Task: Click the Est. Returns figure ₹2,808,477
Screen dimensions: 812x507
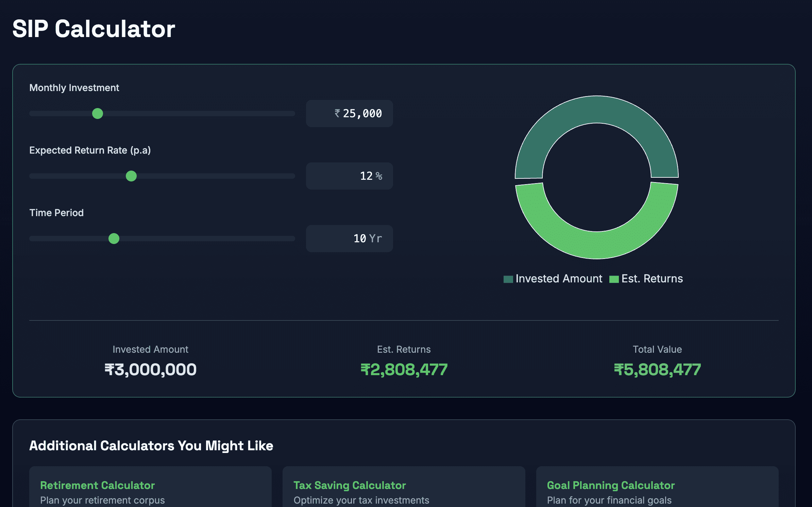Action: tap(404, 370)
